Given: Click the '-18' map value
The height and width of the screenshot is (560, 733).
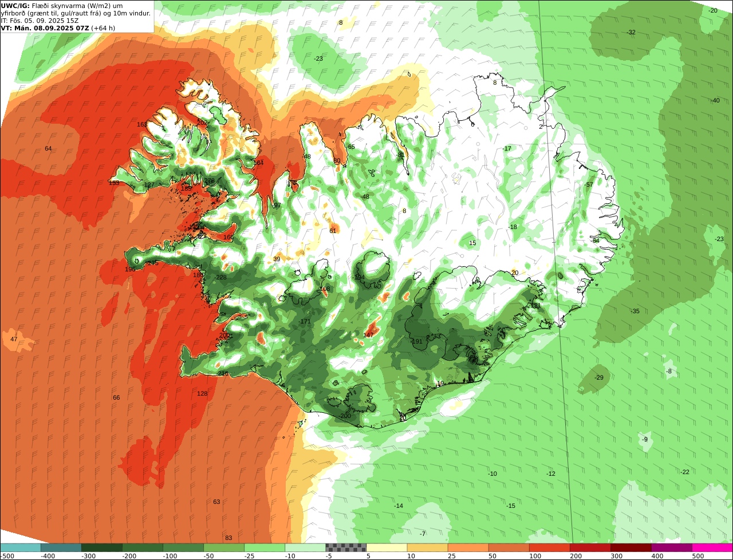Looking at the screenshot, I should (513, 227).
